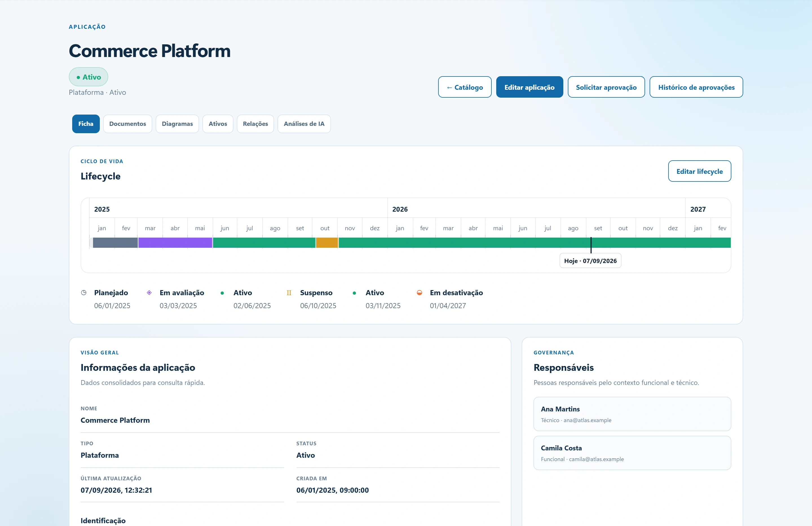Screen dimensions: 812x526
Task: Click the 2025 year header in timeline
Action: point(102,209)
